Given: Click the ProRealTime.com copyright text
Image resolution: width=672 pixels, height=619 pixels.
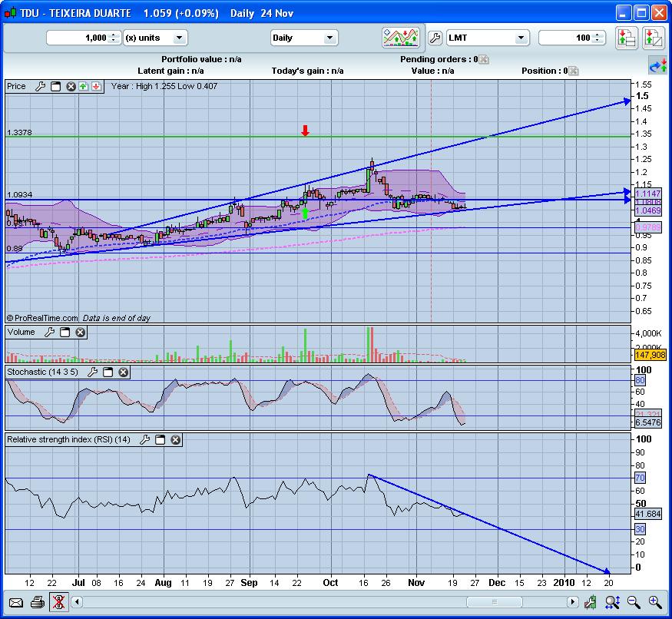Looking at the screenshot, I should coord(42,318).
